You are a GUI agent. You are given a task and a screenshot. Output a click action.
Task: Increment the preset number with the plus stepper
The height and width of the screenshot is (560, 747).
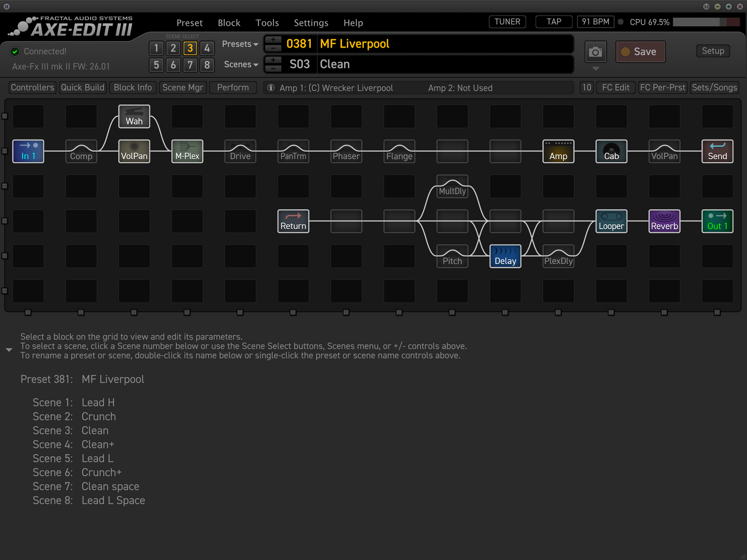[x=273, y=40]
